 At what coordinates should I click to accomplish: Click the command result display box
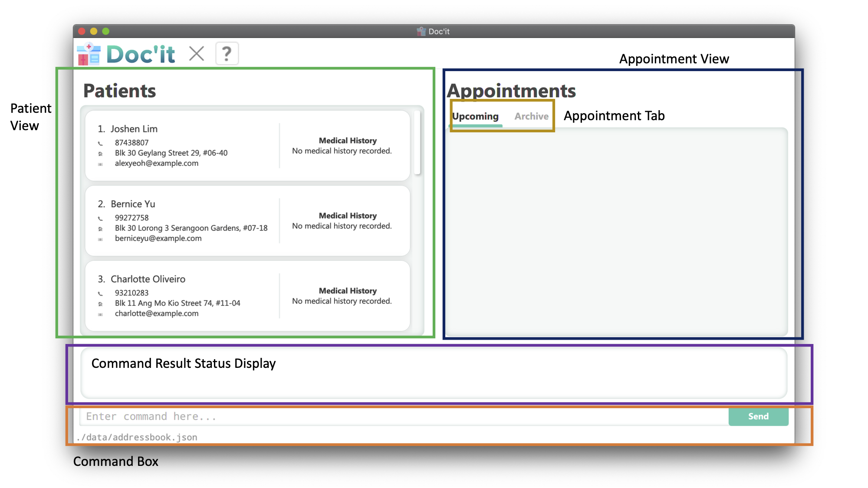coord(434,373)
